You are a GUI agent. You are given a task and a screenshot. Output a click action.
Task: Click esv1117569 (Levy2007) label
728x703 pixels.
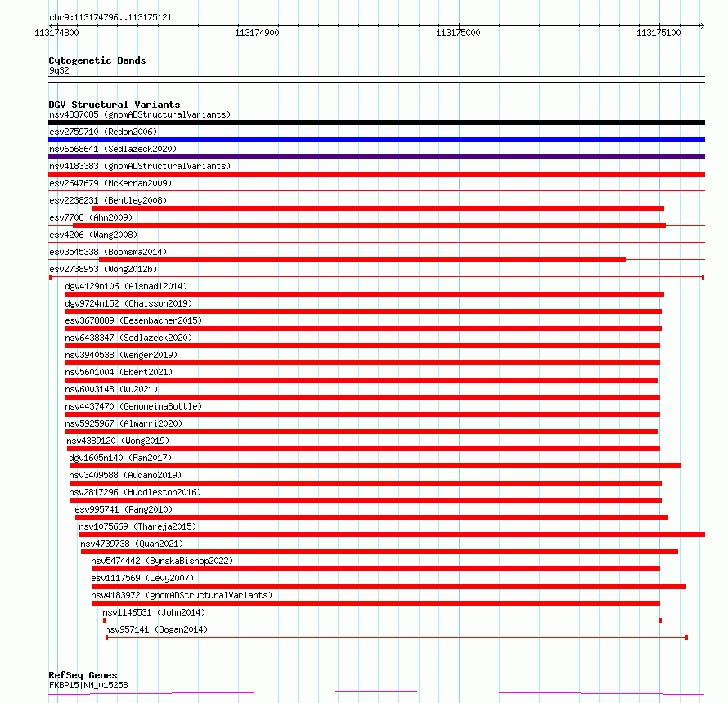coord(142,578)
